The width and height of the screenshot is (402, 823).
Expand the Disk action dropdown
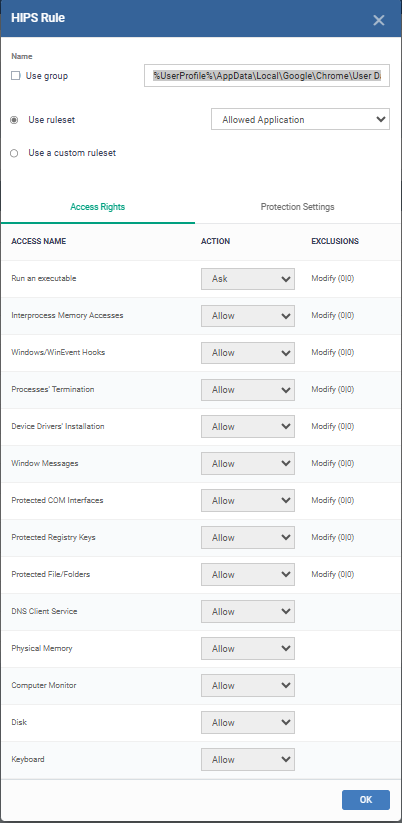point(248,723)
